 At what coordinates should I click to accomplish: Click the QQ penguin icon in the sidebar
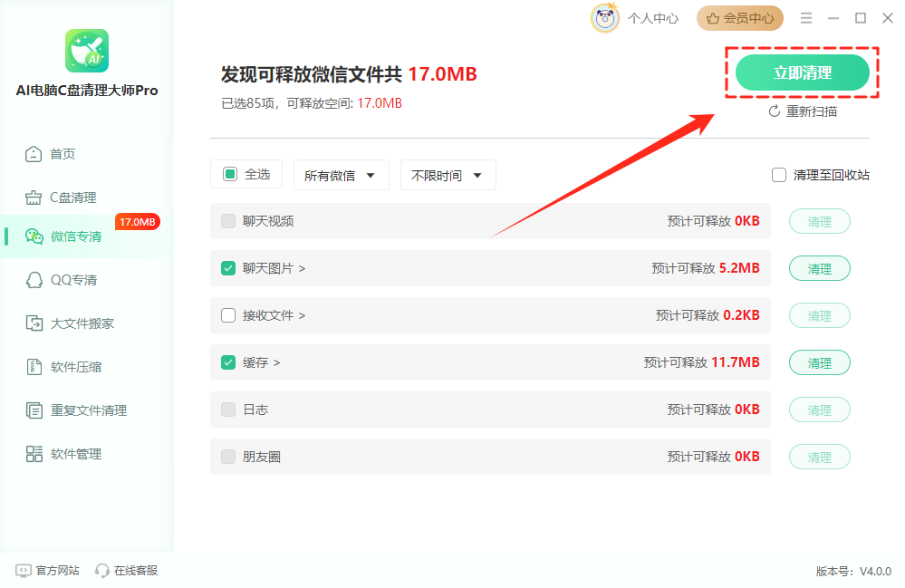click(34, 280)
